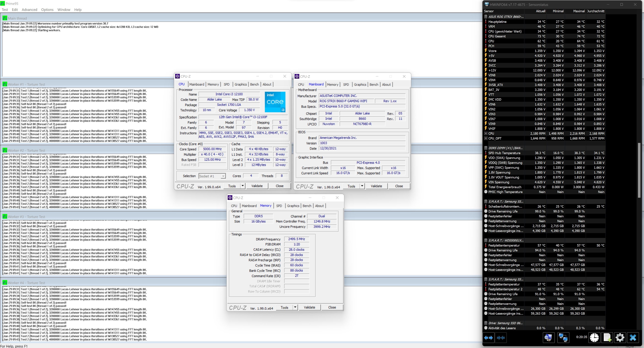Close sensors with the blue X icon
Image resolution: width=644 pixels, height=348 pixels.
pyautogui.click(x=633, y=338)
